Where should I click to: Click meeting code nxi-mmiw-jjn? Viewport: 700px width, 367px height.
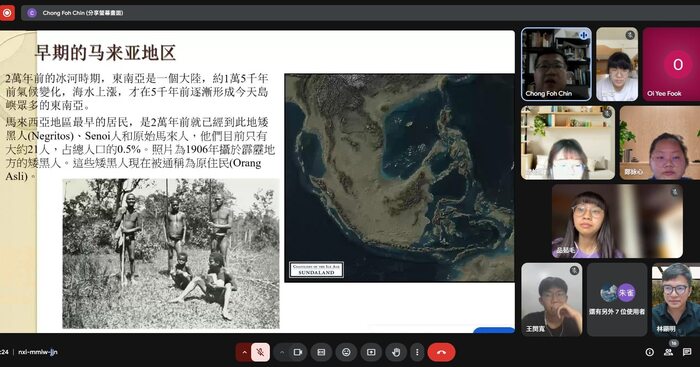pyautogui.click(x=38, y=352)
